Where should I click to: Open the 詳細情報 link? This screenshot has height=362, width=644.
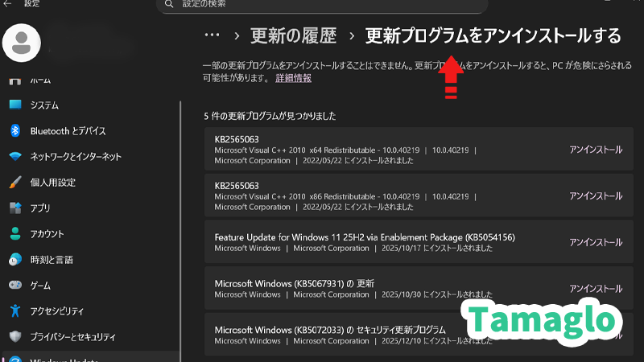pos(293,78)
